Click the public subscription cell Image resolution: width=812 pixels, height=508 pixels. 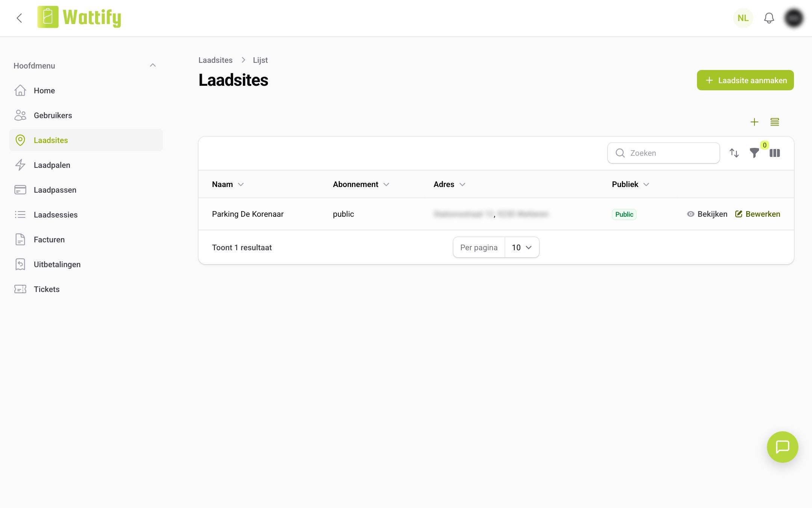[x=343, y=214]
